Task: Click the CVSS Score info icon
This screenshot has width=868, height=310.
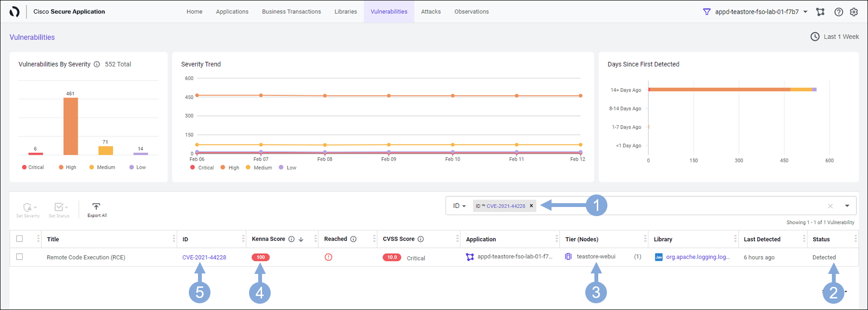Action: pyautogui.click(x=421, y=239)
